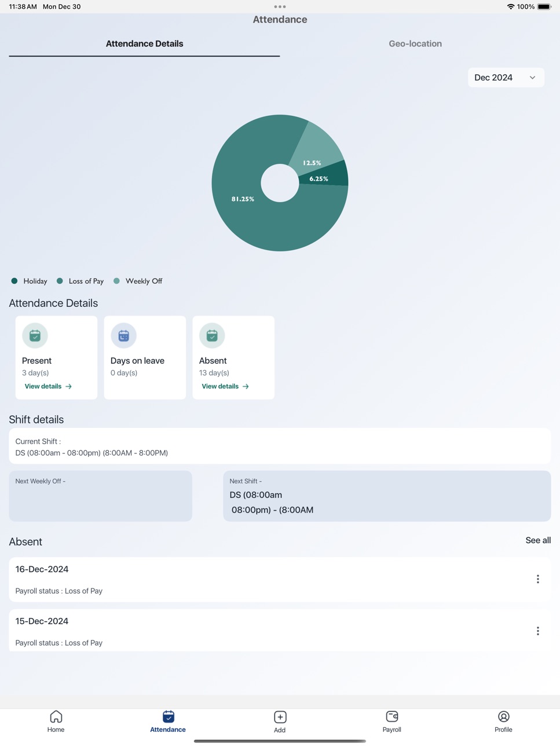The height and width of the screenshot is (747, 560).
Task: View details of Absent days
Action: 225,386
